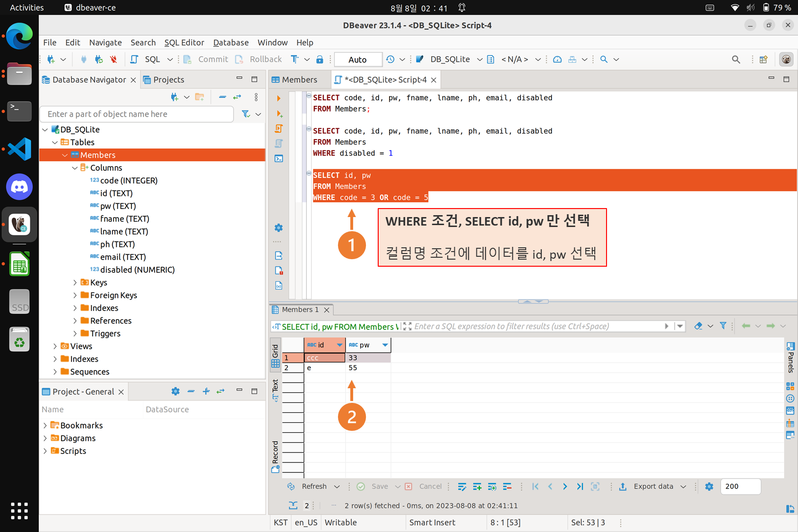Open the <N/A> schema dropdown
Image resolution: width=798 pixels, height=532 pixels.
click(x=538, y=60)
